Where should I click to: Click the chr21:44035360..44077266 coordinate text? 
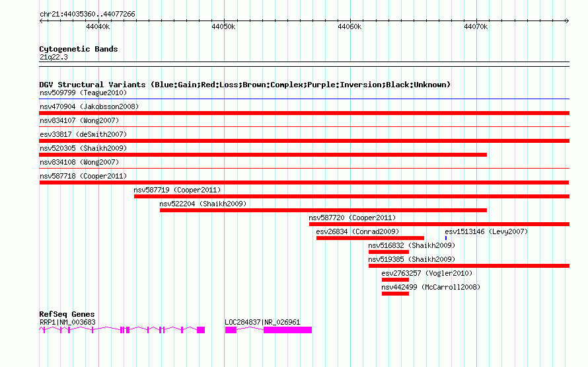coord(87,15)
